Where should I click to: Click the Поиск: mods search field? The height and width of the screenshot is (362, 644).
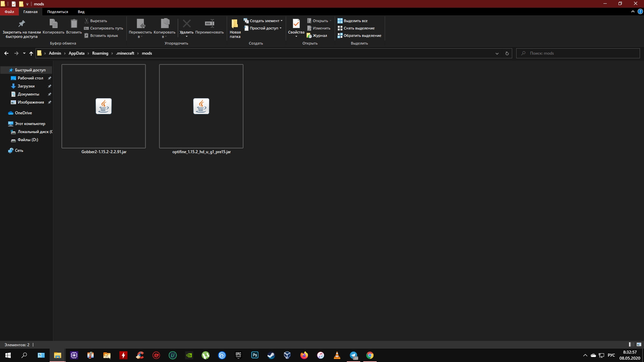tap(578, 53)
